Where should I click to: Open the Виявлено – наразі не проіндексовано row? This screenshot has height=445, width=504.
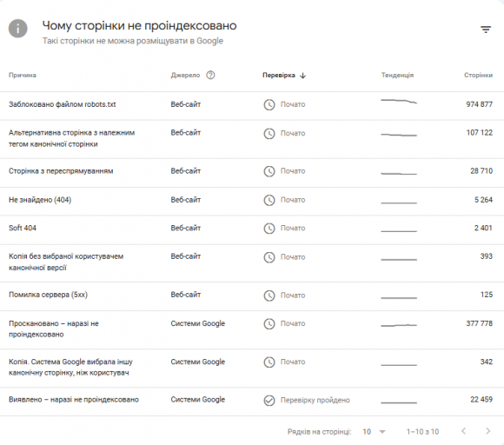(252, 402)
